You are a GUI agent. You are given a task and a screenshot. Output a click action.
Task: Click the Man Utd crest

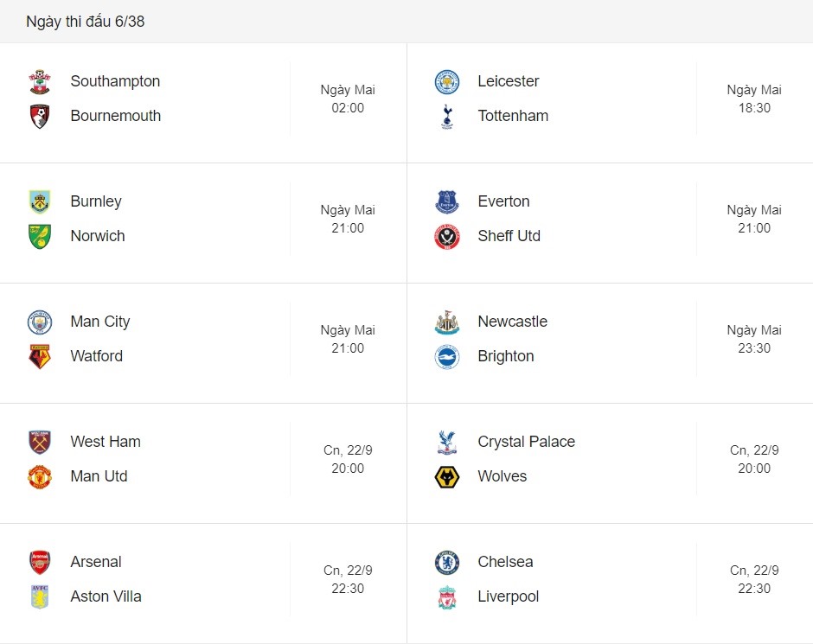tap(40, 476)
